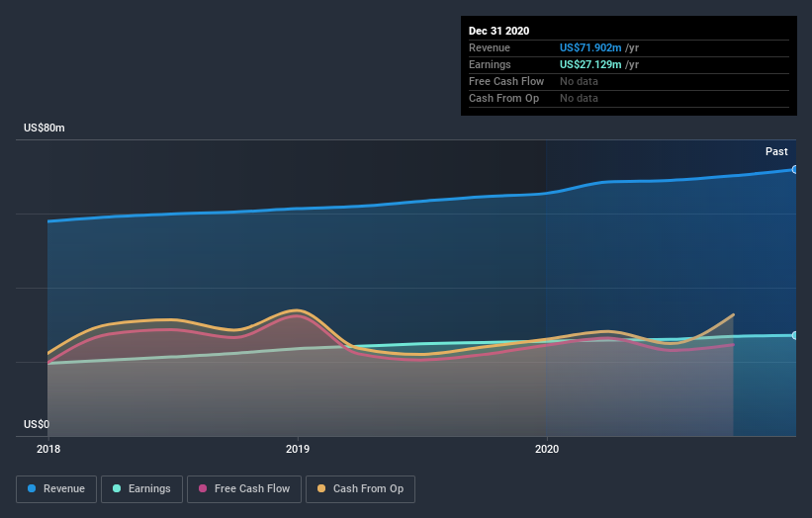Click the Past label in chart
The width and height of the screenshot is (812, 518).
[776, 151]
